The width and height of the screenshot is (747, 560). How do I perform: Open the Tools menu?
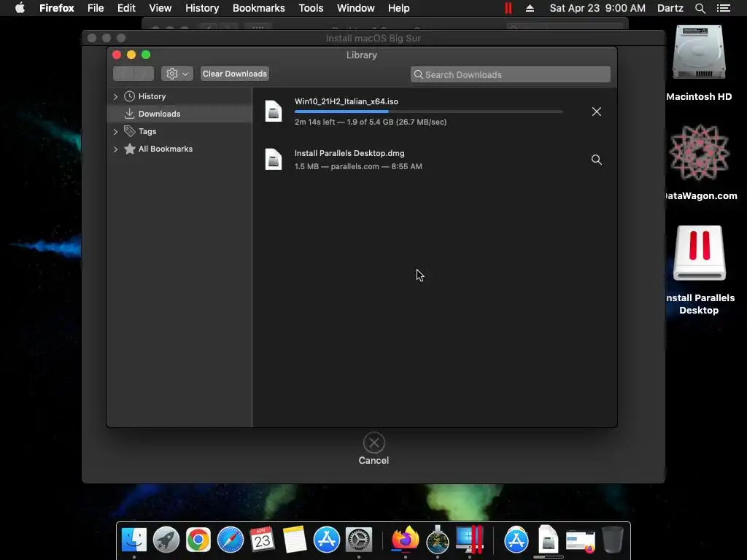pyautogui.click(x=311, y=8)
